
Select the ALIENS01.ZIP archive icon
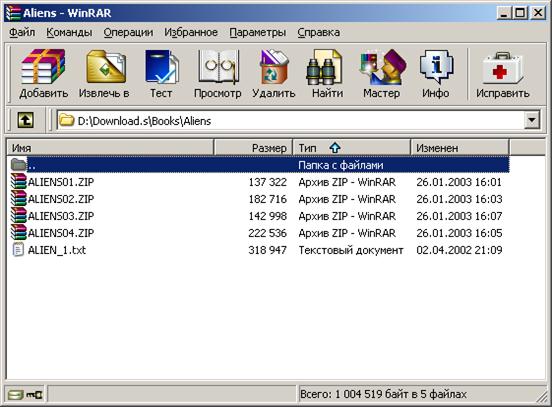tap(18, 182)
